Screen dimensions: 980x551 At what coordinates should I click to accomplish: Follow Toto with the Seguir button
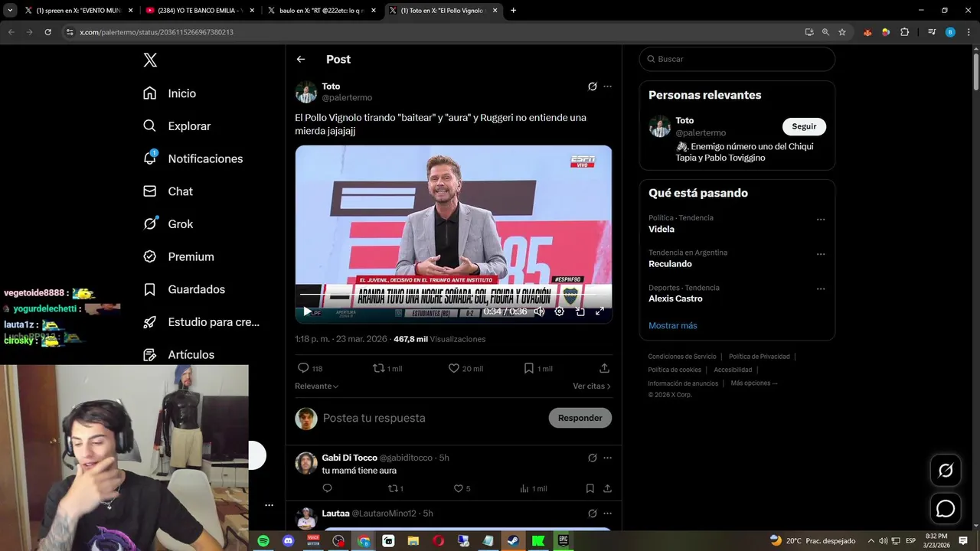804,126
